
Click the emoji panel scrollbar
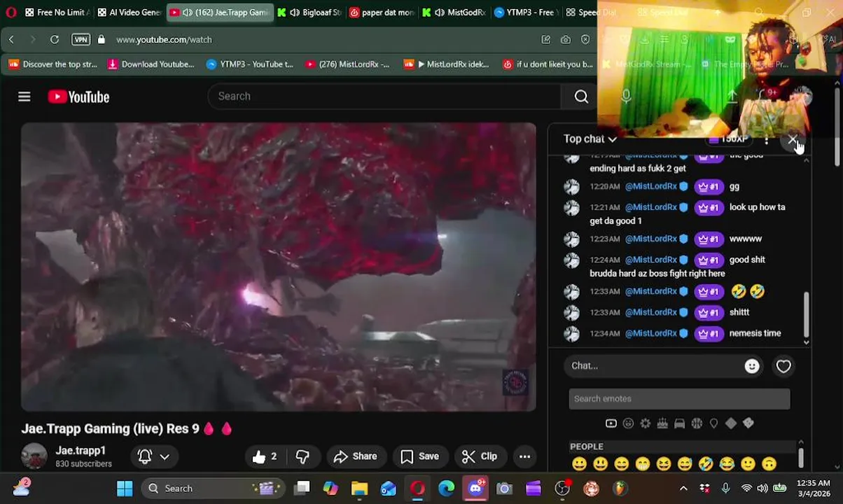click(800, 458)
